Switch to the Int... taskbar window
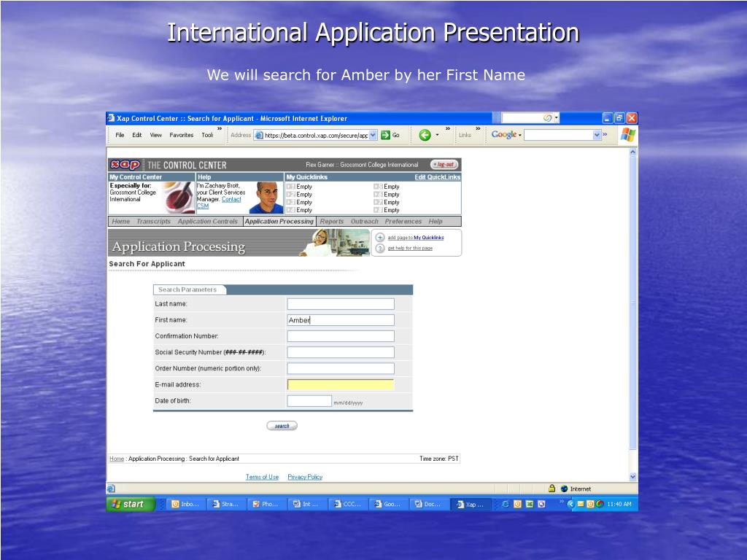Screen dimensions: 747x560 tap(306, 504)
